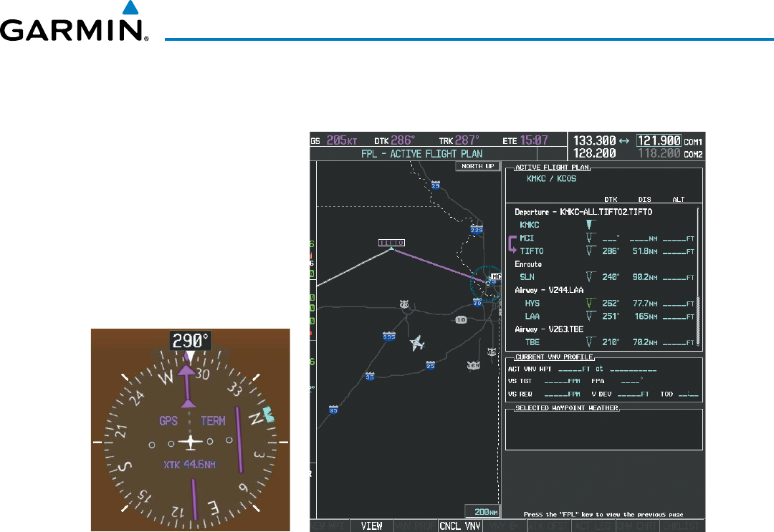Viewport: 774px width, 532px height.
Task: Click the aircraft symbol on the map
Action: pyautogui.click(x=417, y=343)
